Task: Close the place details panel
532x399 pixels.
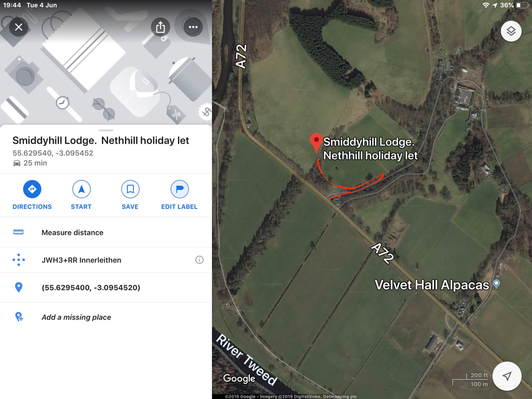Action: (x=18, y=27)
